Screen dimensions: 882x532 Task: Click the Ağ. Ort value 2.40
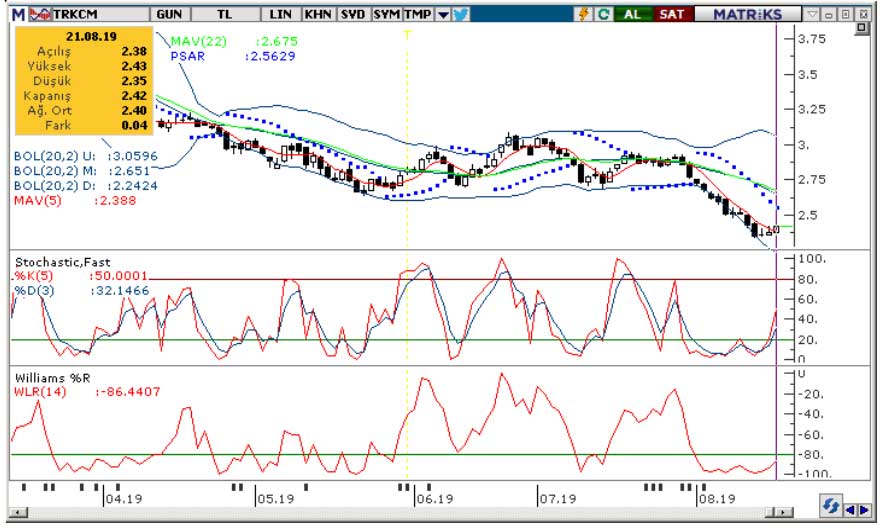(x=134, y=111)
